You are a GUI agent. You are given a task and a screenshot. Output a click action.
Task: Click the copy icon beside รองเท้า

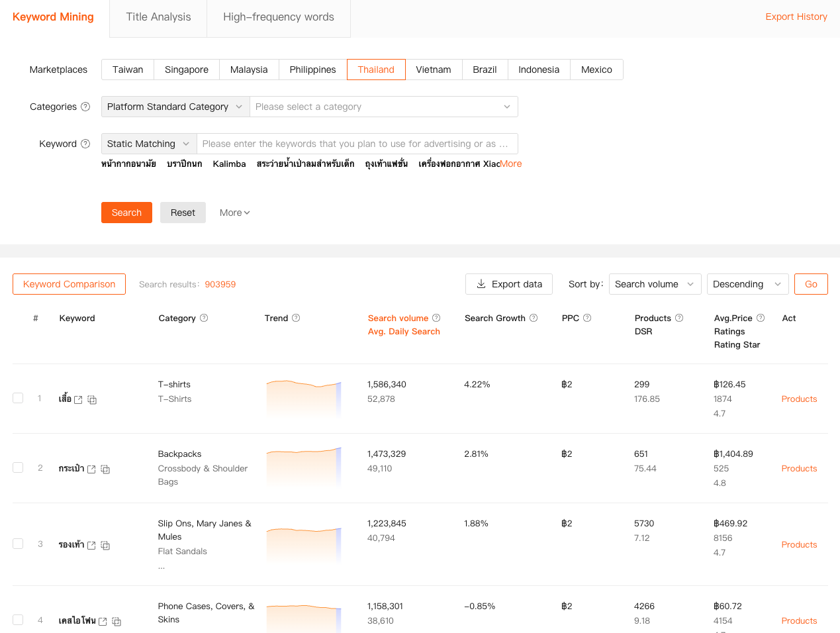pyautogui.click(x=105, y=546)
